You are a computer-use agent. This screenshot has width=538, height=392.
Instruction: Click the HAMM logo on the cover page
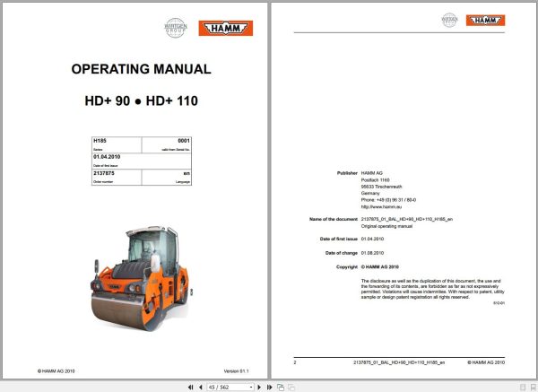(x=226, y=28)
